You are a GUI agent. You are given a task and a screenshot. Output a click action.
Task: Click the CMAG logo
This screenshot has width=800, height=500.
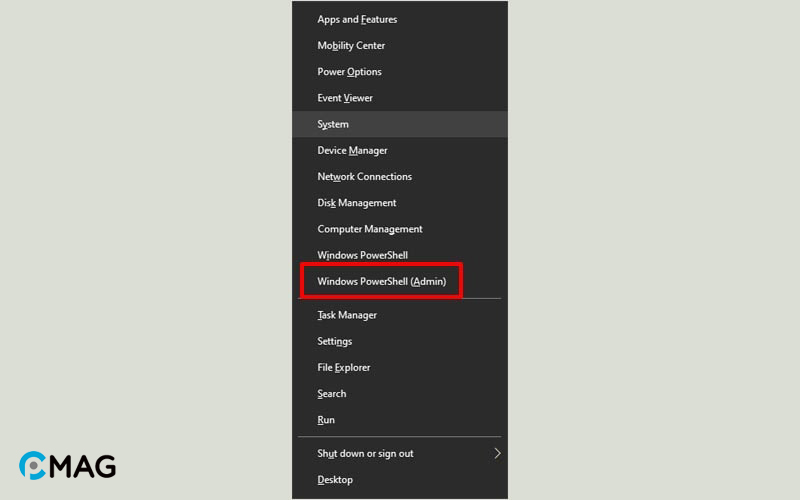pos(67,465)
